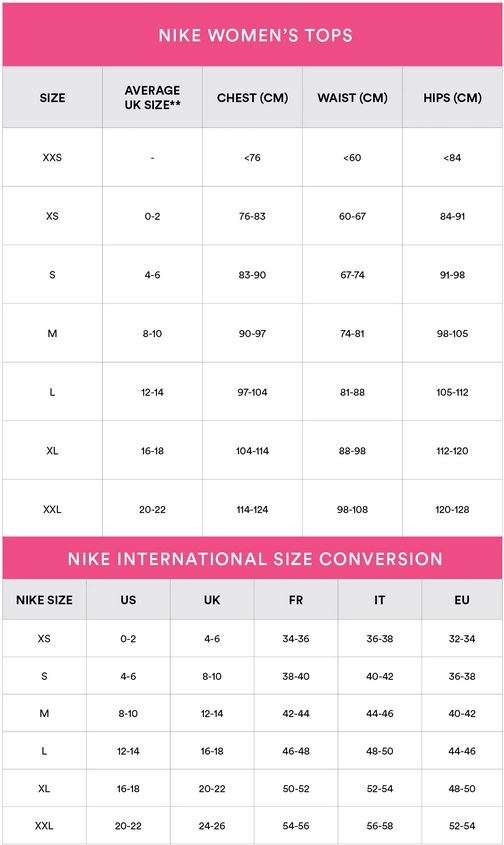Select chest value 76-83 for XS
Viewport: 504px width, 845px height.
[252, 216]
